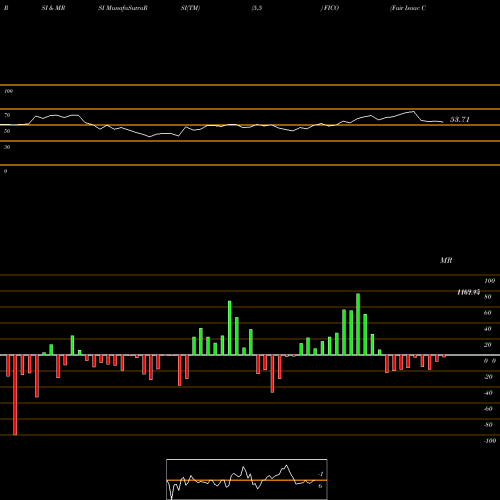The width and height of the screenshot is (500, 500).
Task: Click the RSI axis label 30
Action: 7,147
